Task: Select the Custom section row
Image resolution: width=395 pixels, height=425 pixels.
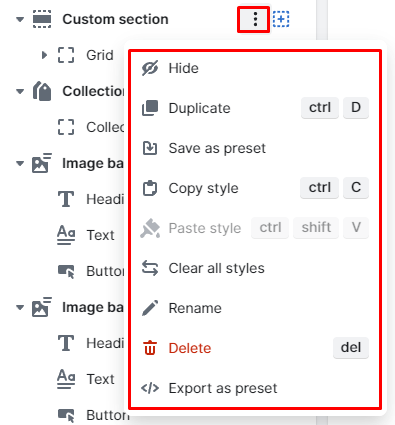Action: (115, 19)
